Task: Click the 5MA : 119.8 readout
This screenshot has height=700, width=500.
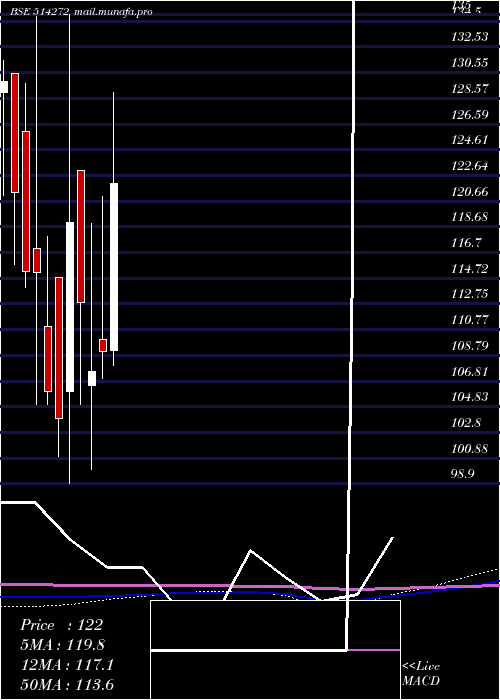Action: coord(63,645)
